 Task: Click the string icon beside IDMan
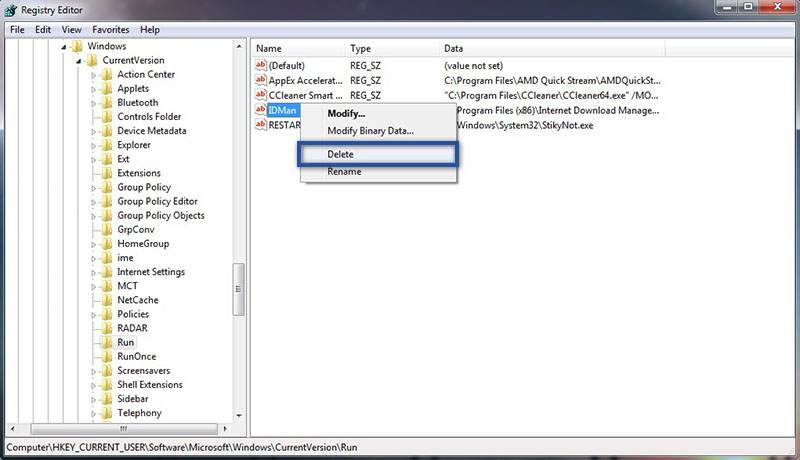pos(261,110)
